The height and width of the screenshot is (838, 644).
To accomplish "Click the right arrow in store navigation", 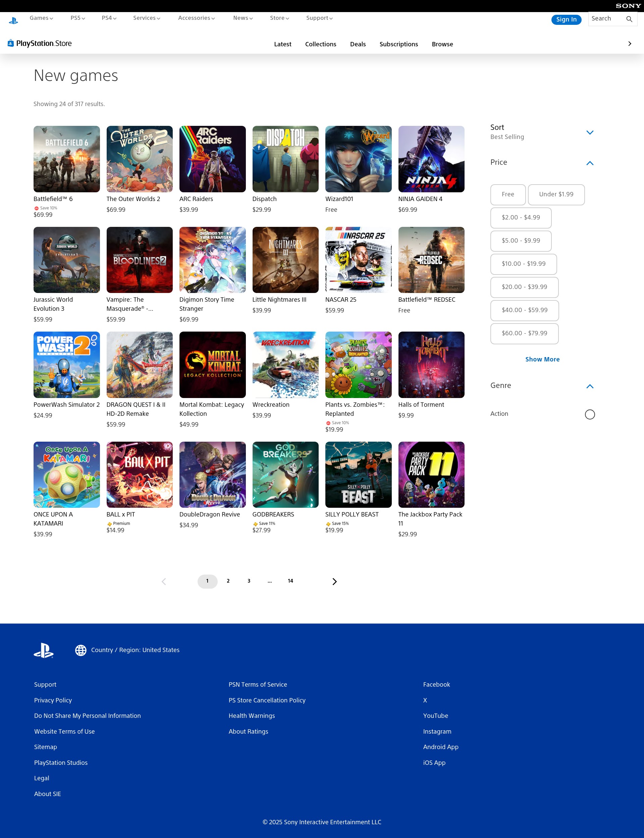I will (x=630, y=44).
